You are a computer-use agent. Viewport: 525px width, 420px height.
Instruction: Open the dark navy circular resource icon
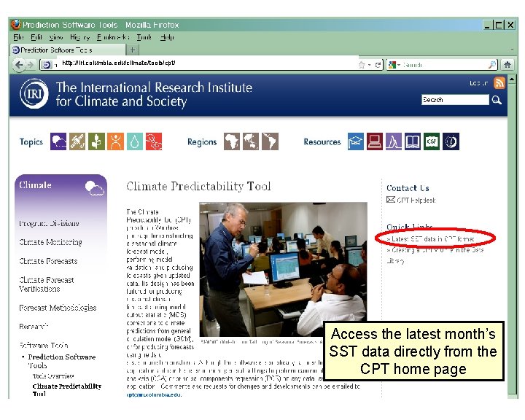click(451, 141)
